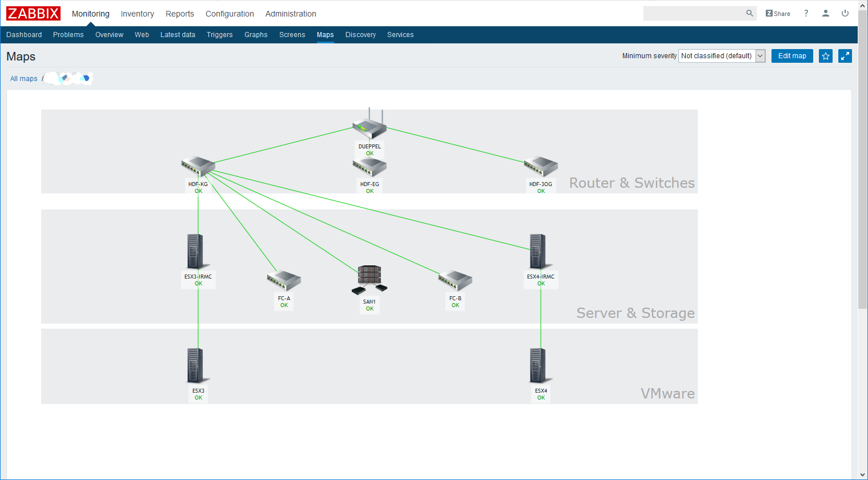The height and width of the screenshot is (480, 868).
Task: Click into the top search field
Action: [x=693, y=13]
